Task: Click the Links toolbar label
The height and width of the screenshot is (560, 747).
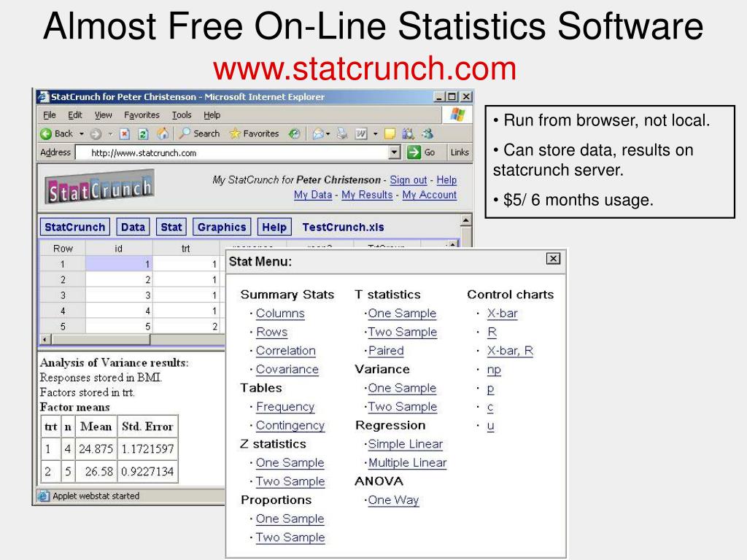Action: coord(460,152)
